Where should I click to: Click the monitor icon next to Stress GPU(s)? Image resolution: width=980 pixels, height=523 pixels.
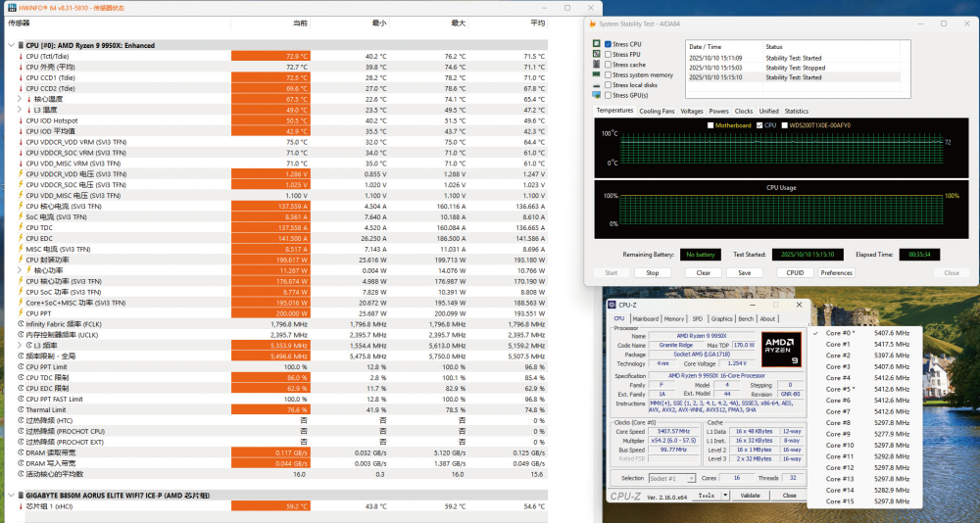pyautogui.click(x=596, y=95)
